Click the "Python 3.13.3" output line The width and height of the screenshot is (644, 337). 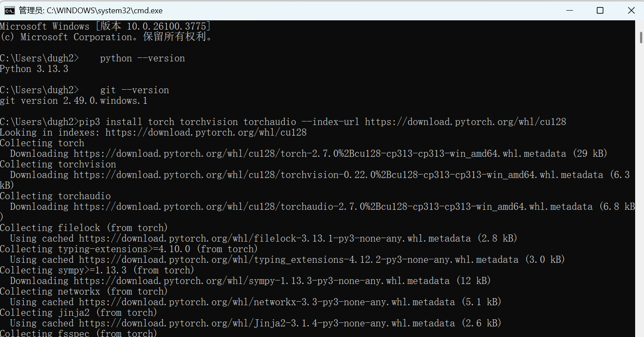click(x=34, y=69)
